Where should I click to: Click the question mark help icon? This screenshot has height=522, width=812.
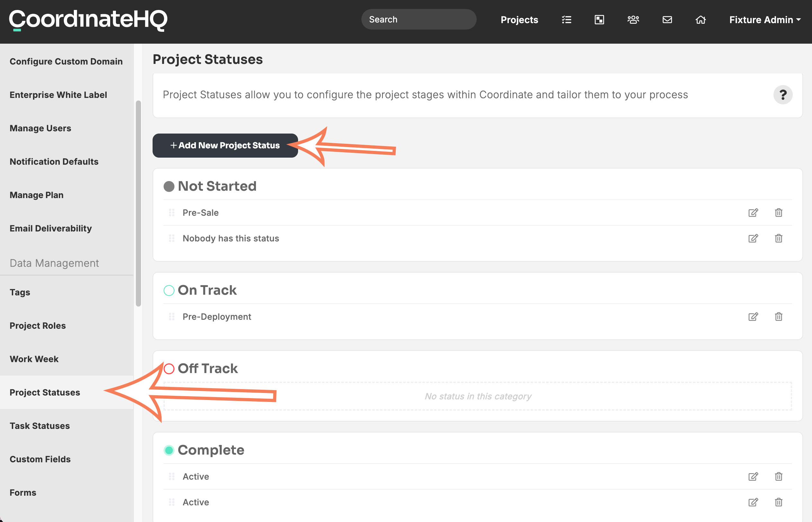click(782, 95)
